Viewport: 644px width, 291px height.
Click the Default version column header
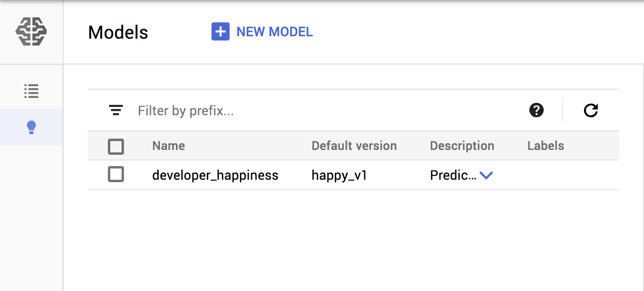pyautogui.click(x=354, y=145)
